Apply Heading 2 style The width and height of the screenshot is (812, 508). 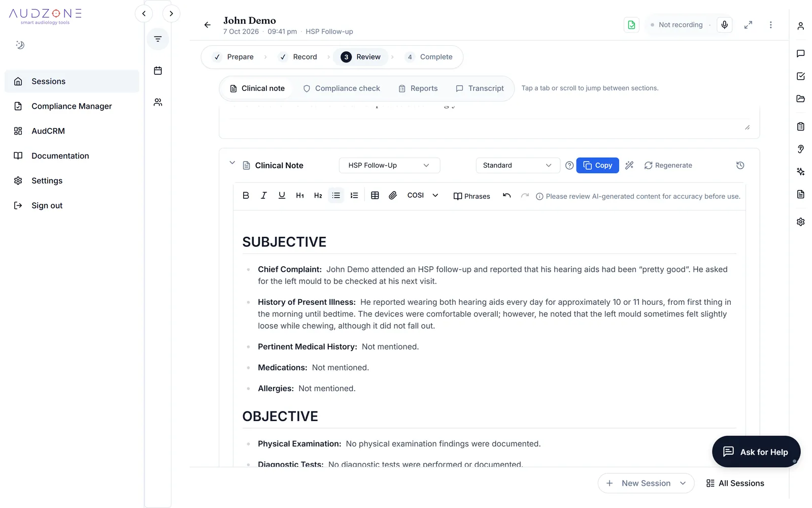point(318,196)
